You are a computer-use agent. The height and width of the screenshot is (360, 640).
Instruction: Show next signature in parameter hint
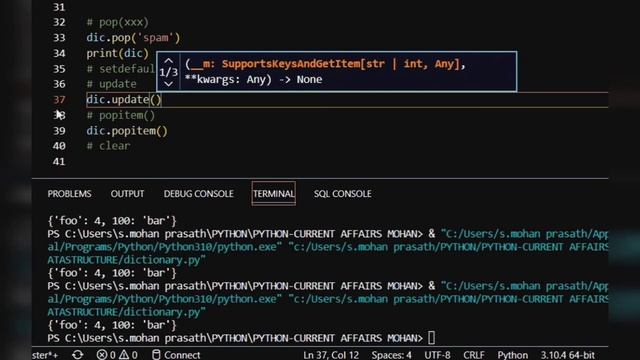click(169, 84)
